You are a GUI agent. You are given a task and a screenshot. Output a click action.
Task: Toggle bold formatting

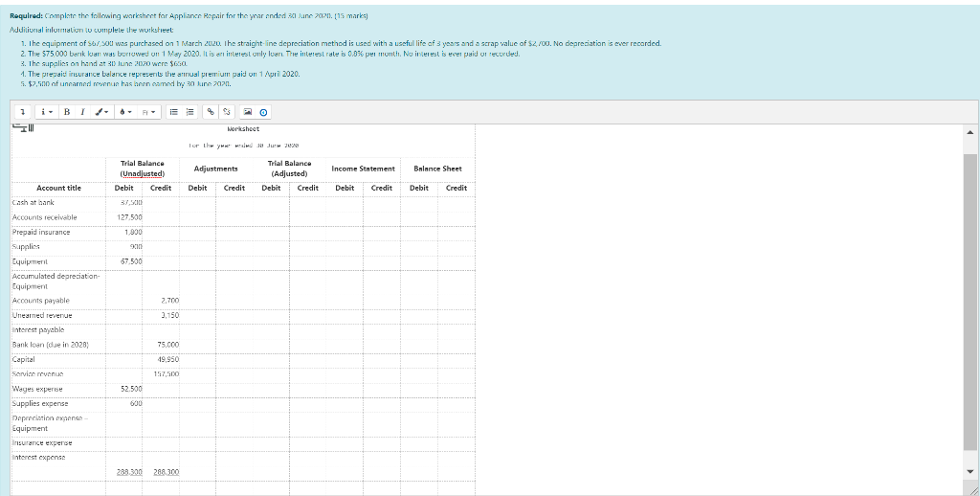(66, 112)
